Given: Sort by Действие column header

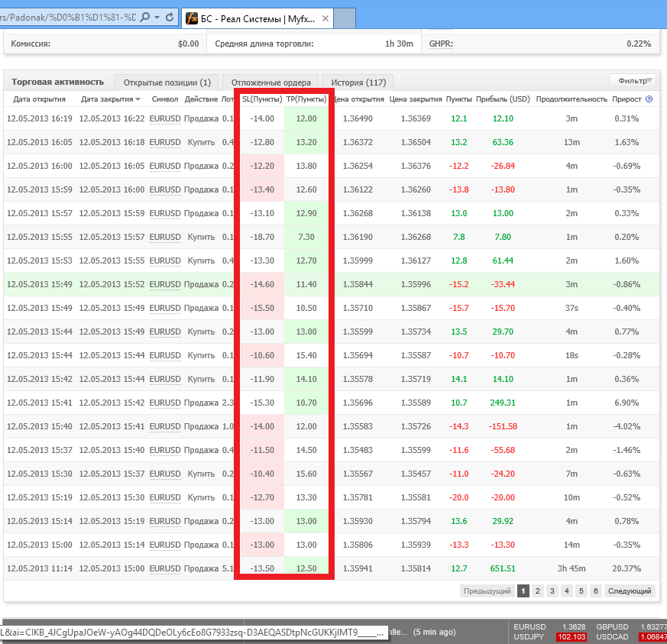Looking at the screenshot, I should (x=201, y=99).
